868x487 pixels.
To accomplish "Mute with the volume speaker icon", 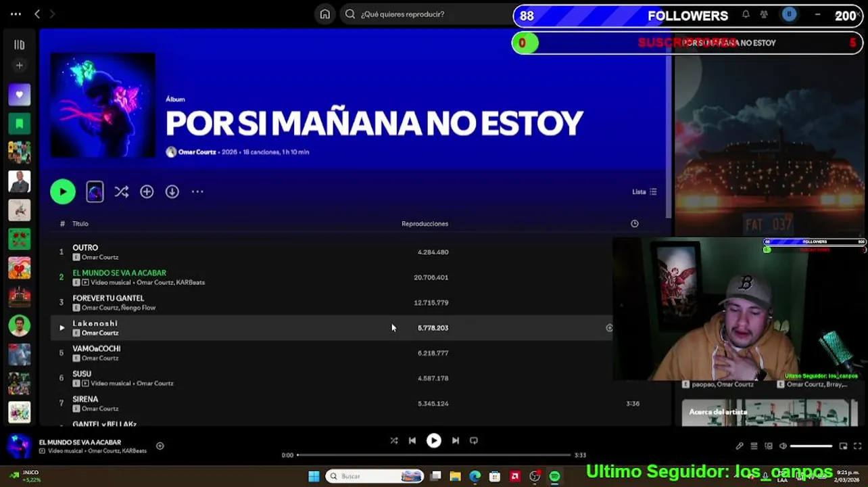I will 783,446.
